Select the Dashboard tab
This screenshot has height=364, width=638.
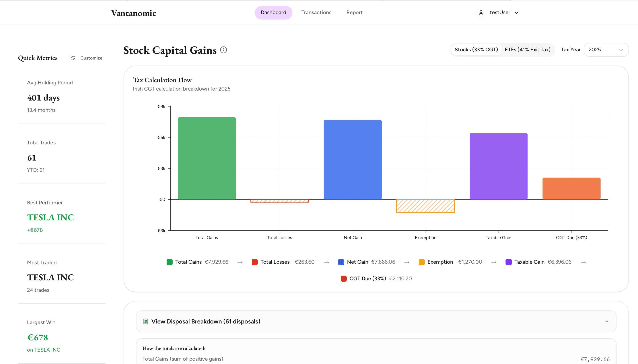(273, 12)
